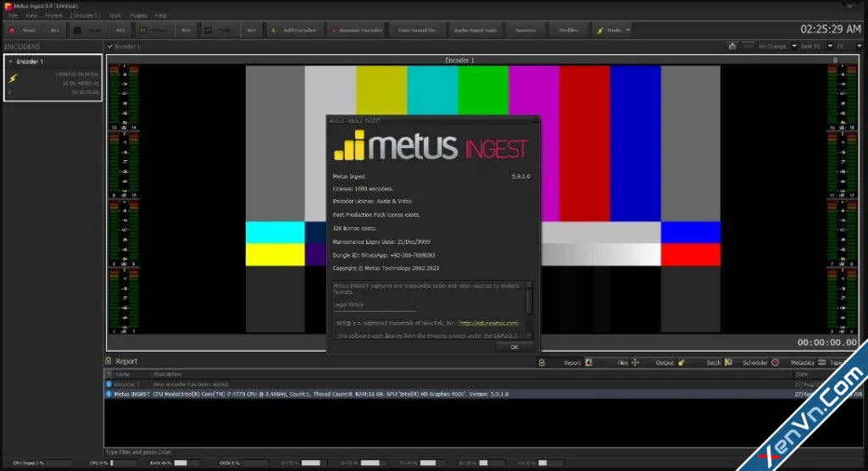
Task: Toggle the Encoder 1 checkbox above preview
Action: (110, 47)
